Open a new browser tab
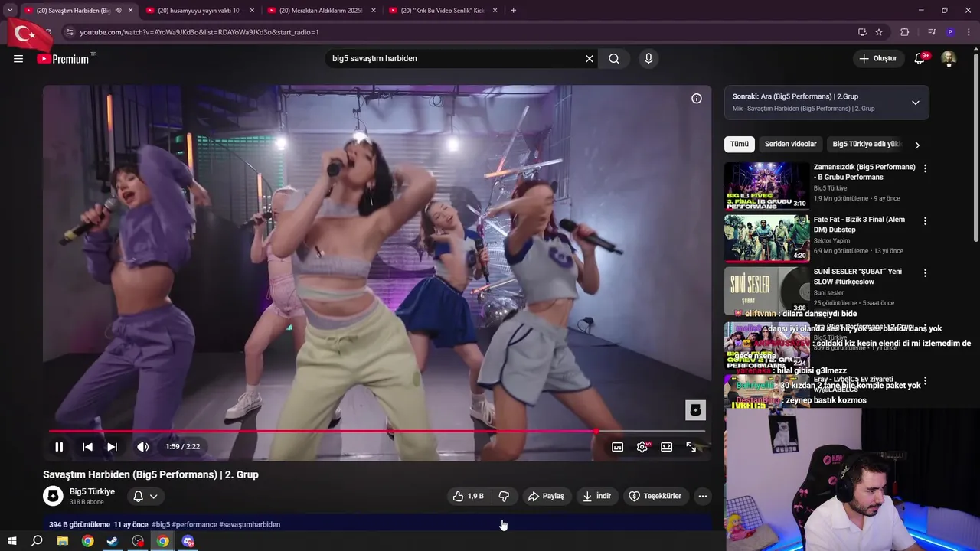This screenshot has height=551, width=980. (x=513, y=11)
